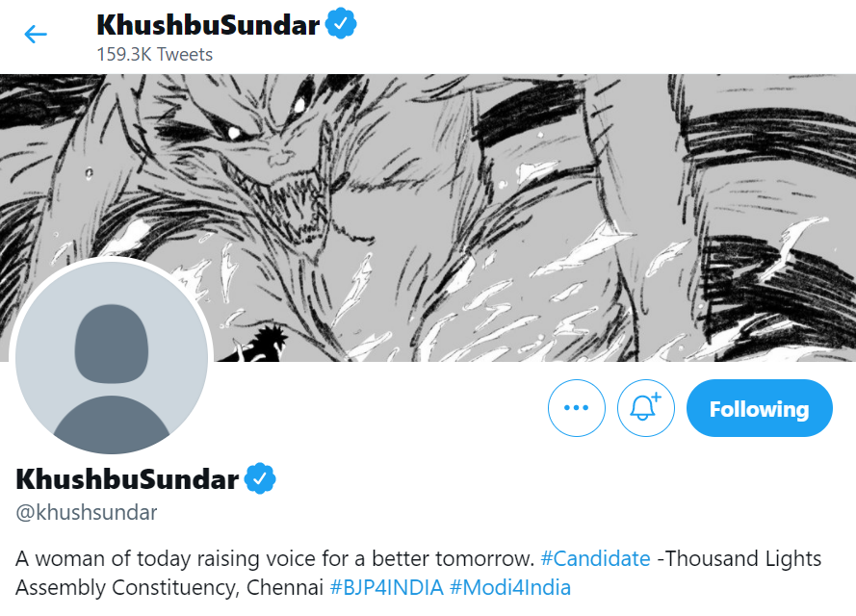Click the blue checkmark beside the profile name
The height and width of the screenshot is (616, 856).
click(261, 477)
